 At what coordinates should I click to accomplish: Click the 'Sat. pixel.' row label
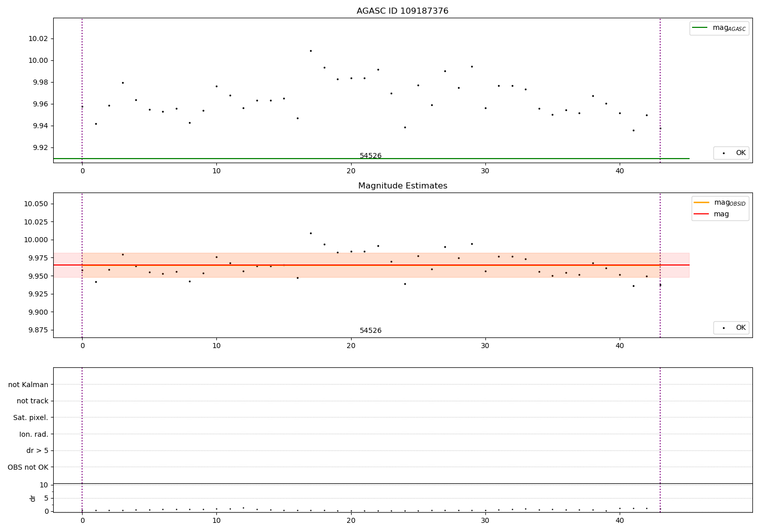(x=31, y=417)
